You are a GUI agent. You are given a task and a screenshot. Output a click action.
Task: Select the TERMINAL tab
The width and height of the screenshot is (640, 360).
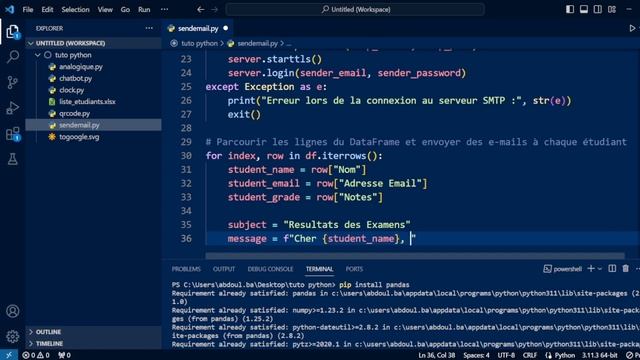coord(319,269)
